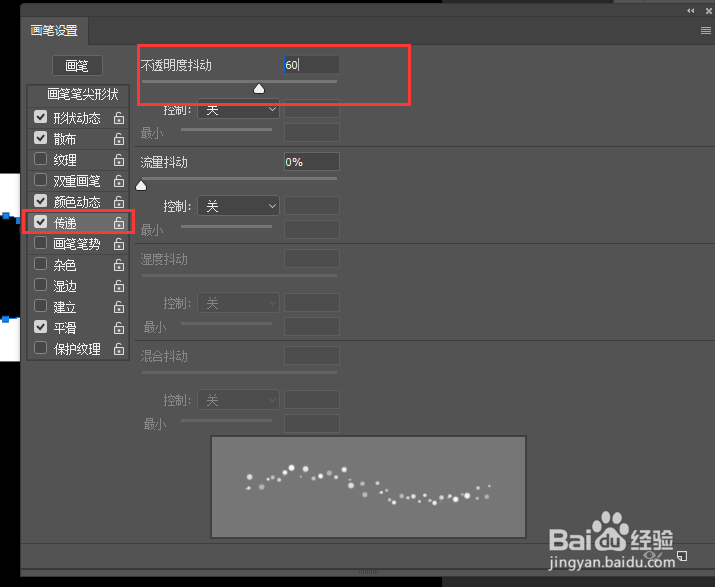Viewport: 715px width, 587px height.
Task: Select 传递 settings label
Action: click(x=65, y=223)
